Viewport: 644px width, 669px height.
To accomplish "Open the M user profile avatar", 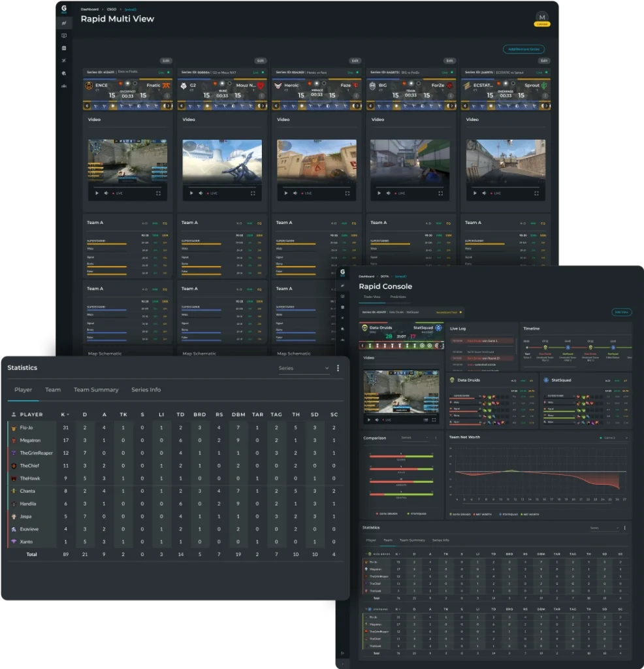I will tap(542, 17).
